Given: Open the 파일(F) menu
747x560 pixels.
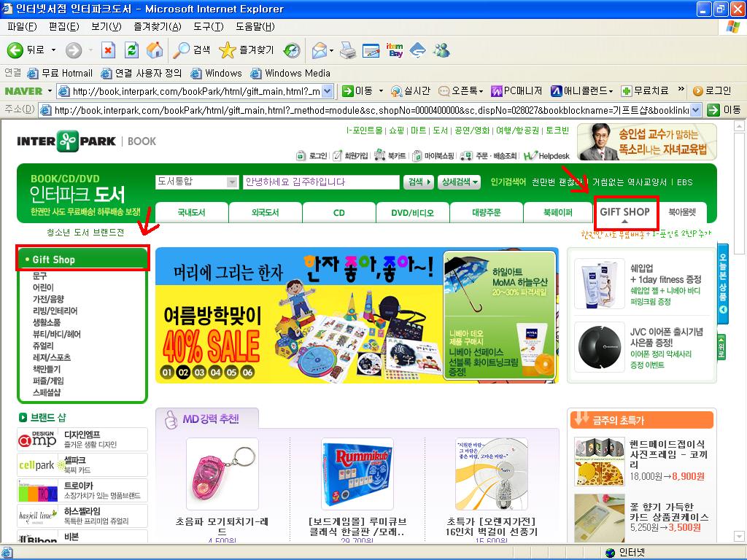Looking at the screenshot, I should 22,27.
